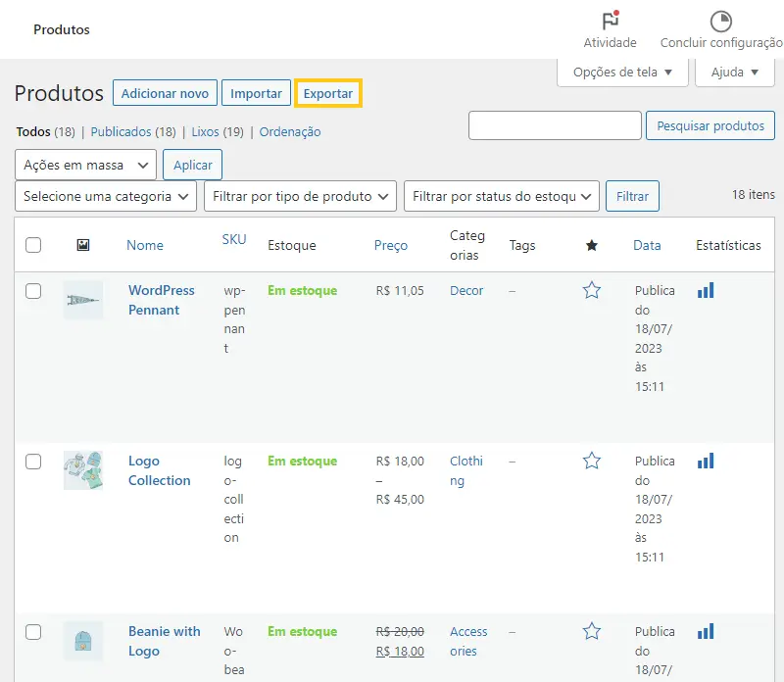Click the Pesquisar produtos button
Image resolution: width=784 pixels, height=682 pixels.
tap(710, 125)
